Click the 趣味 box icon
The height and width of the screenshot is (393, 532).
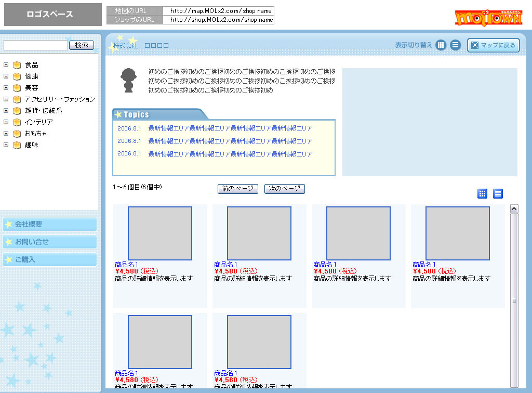(x=17, y=145)
